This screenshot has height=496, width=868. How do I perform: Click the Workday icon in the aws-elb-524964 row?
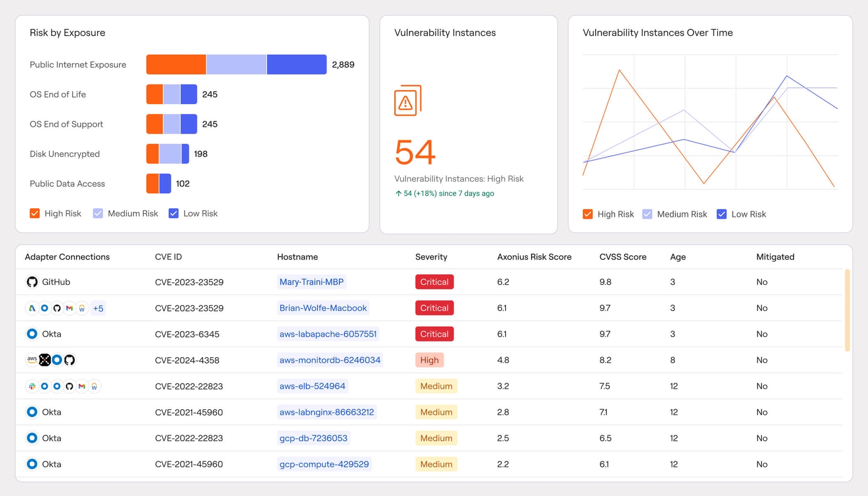tap(94, 386)
